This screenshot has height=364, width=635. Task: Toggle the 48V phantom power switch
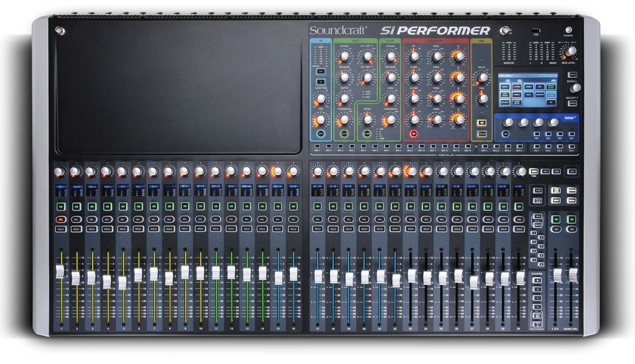click(x=320, y=72)
